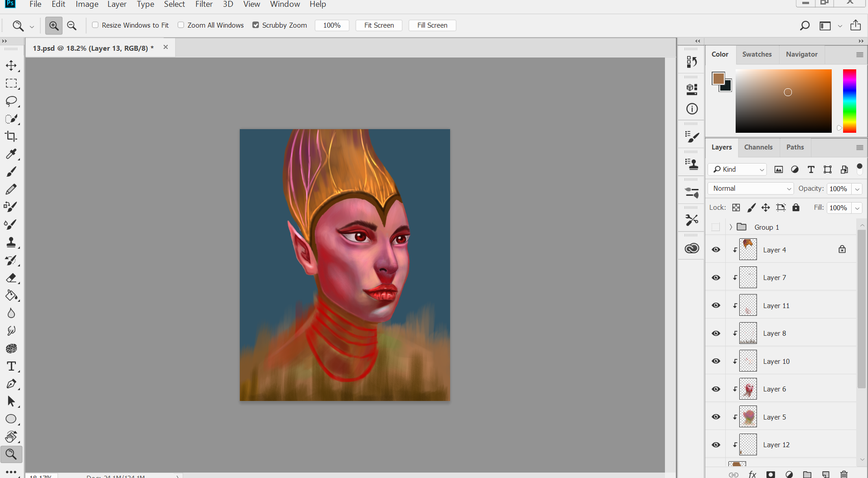This screenshot has width=868, height=478.
Task: Close the 13.psd document tab
Action: (166, 47)
